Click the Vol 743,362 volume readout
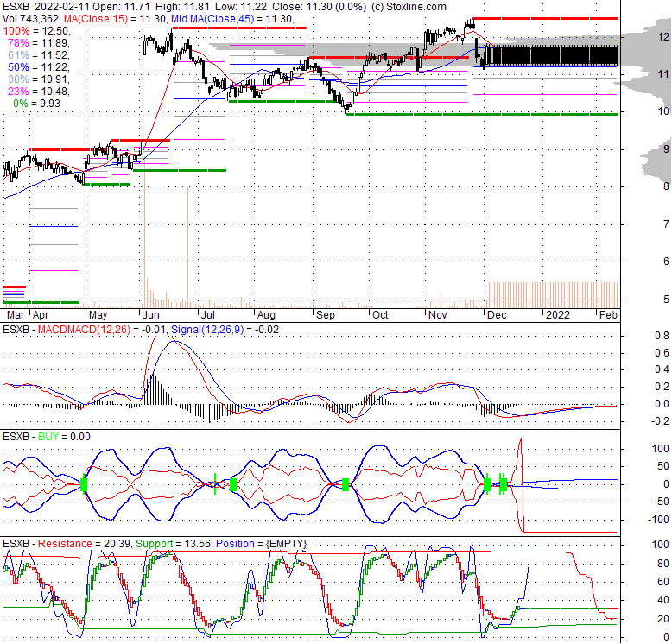 [30, 18]
